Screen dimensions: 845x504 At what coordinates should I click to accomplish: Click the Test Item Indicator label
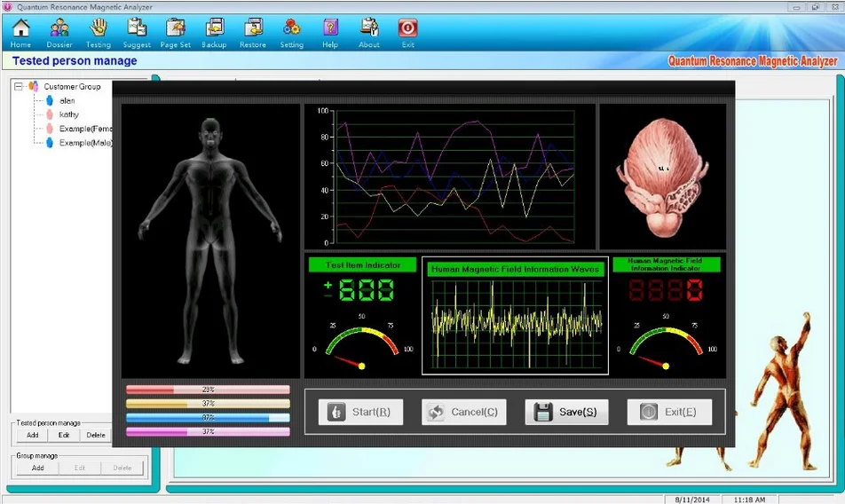[362, 265]
